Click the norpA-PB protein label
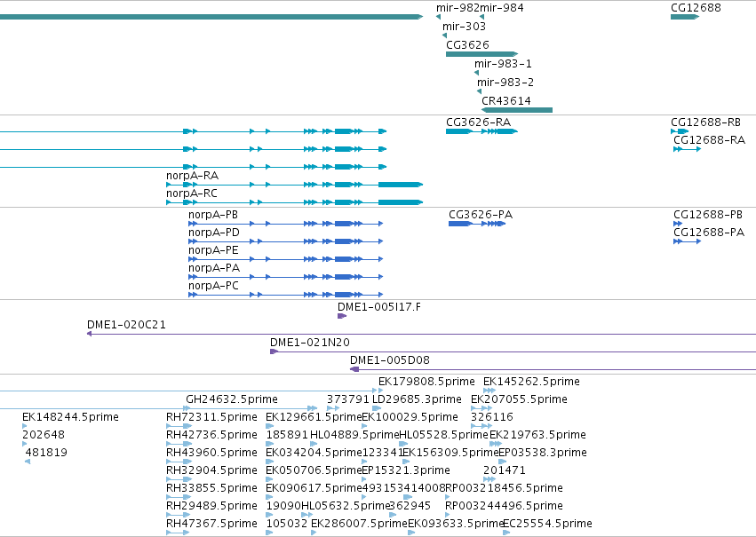 (x=213, y=214)
